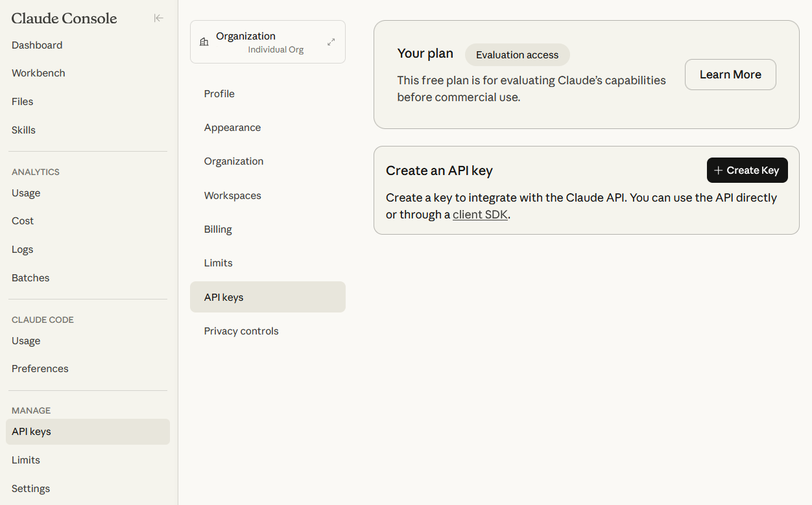Click the 'Your plan' heading
The height and width of the screenshot is (505, 812).
425,53
